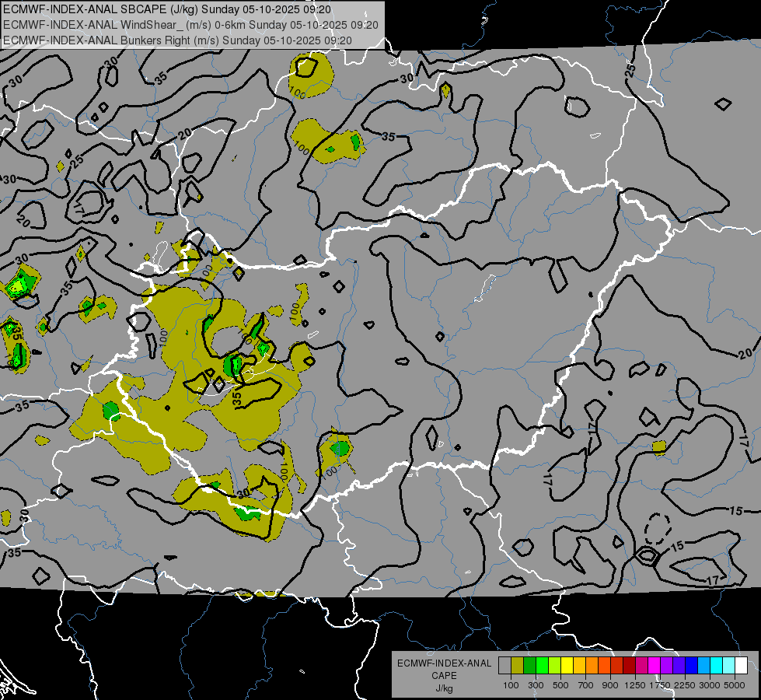
Task: Click the olive CAPE blob at top center
Action: click(x=310, y=74)
